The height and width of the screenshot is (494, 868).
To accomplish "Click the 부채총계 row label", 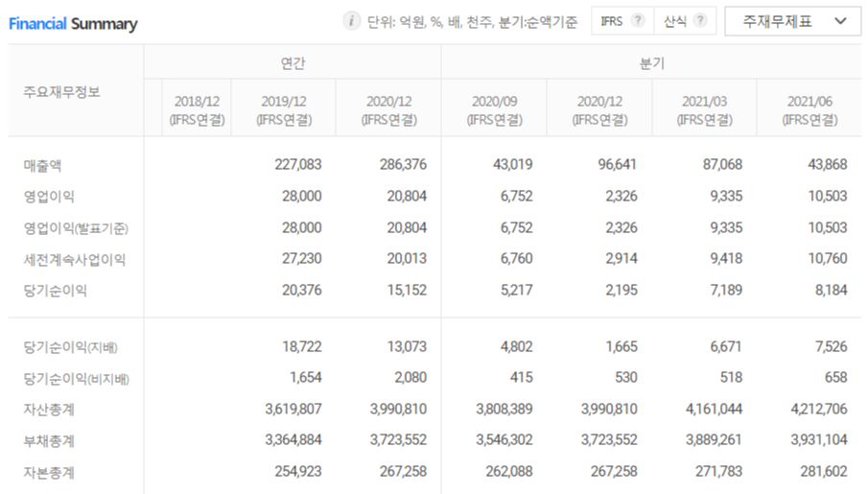I will [x=49, y=441].
